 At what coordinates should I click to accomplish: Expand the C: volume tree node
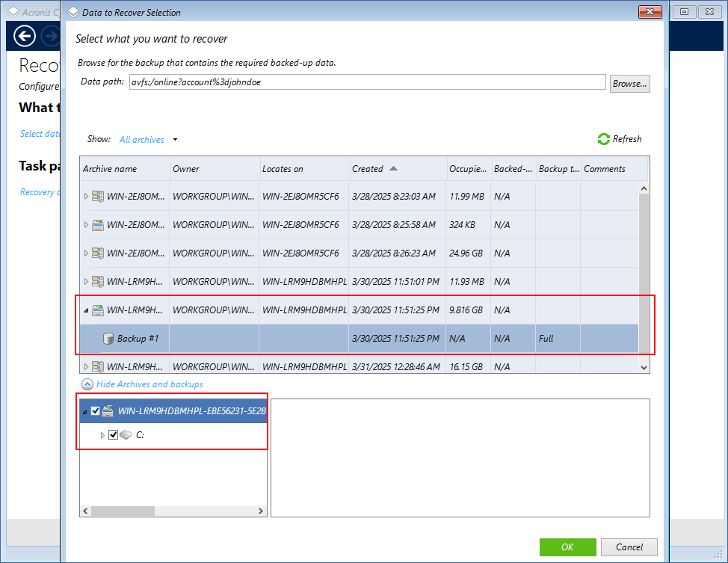tap(102, 435)
